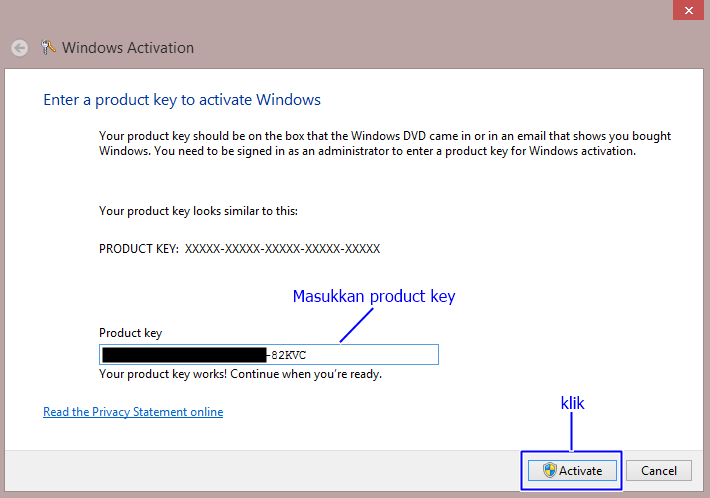Click inside the Product key input field

click(269, 354)
